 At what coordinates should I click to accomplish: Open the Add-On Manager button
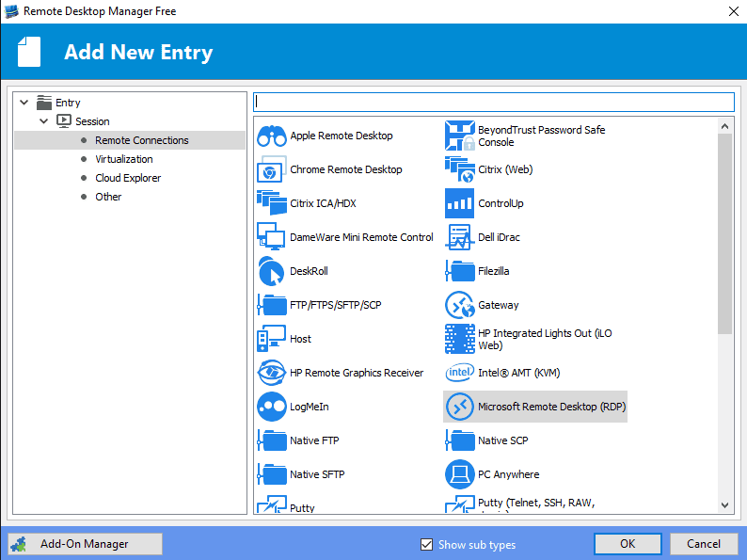point(85,544)
